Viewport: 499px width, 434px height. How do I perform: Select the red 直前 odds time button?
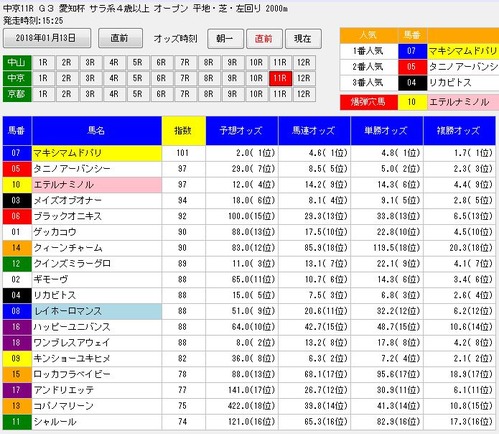[x=264, y=39]
